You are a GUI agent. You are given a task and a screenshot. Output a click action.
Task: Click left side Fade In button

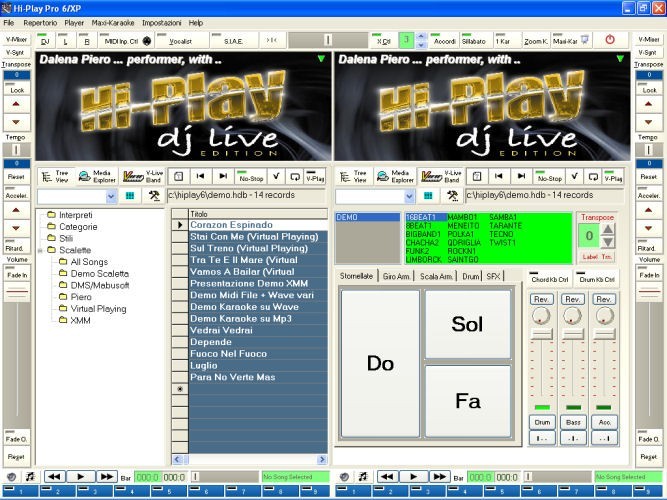pos(17,274)
